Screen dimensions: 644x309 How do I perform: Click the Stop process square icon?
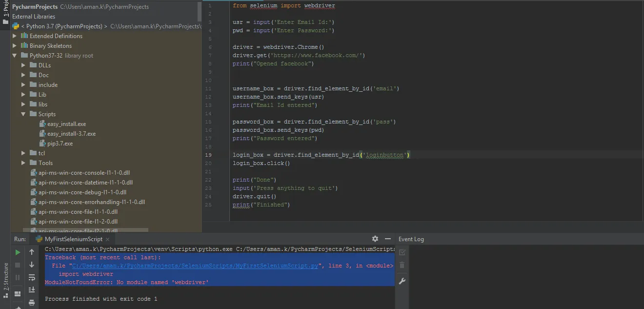coord(18,265)
